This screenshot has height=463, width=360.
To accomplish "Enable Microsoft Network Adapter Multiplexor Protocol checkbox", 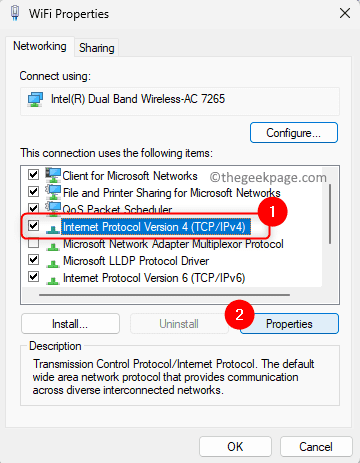I will pyautogui.click(x=33, y=243).
